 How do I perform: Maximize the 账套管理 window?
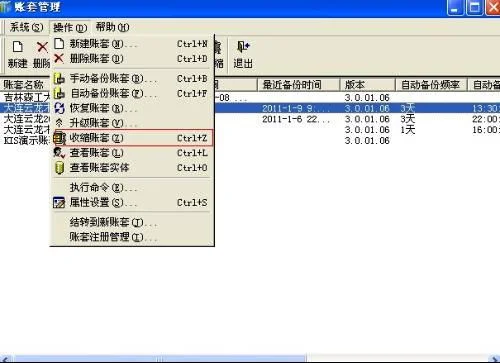click(x=474, y=7)
